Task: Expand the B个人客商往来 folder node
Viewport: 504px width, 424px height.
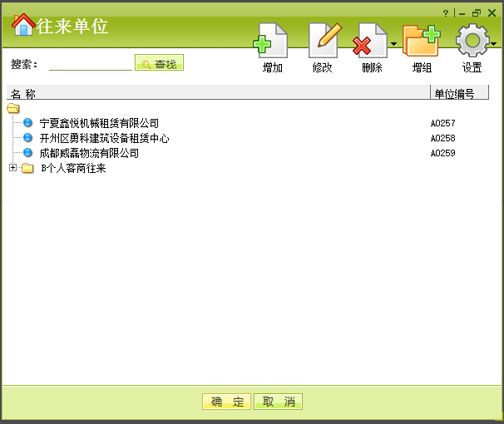Action: [x=12, y=168]
